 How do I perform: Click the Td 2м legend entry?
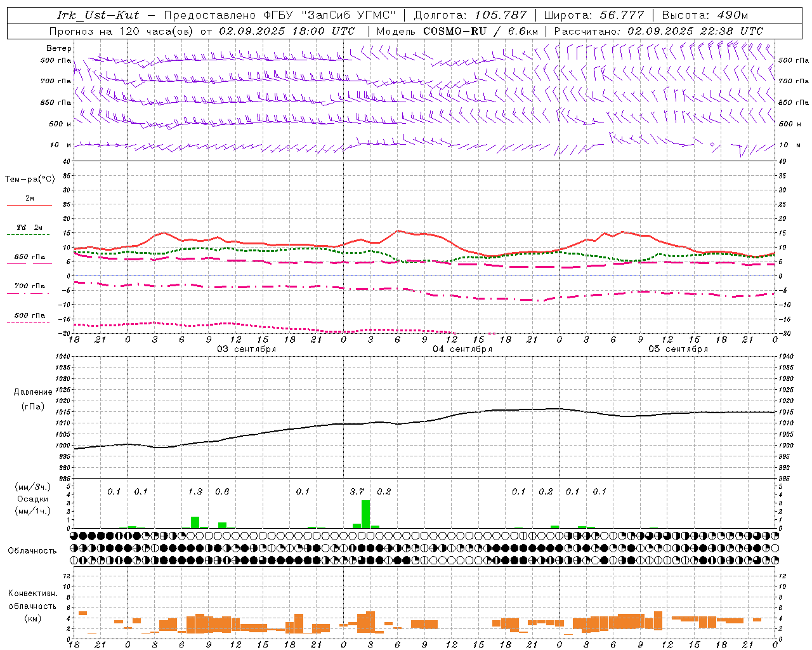point(30,227)
